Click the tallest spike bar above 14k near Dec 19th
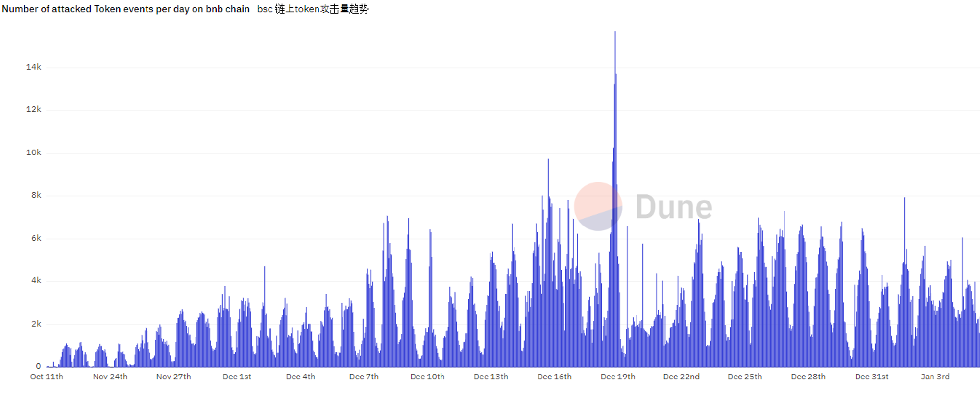Image resolution: width=980 pixels, height=402 pixels. click(615, 199)
